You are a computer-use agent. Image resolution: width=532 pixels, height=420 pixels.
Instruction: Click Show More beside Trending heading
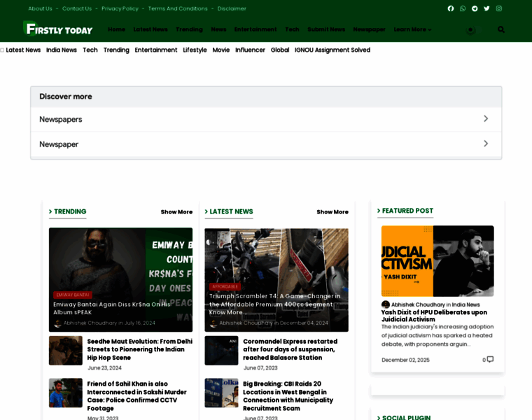[176, 212]
